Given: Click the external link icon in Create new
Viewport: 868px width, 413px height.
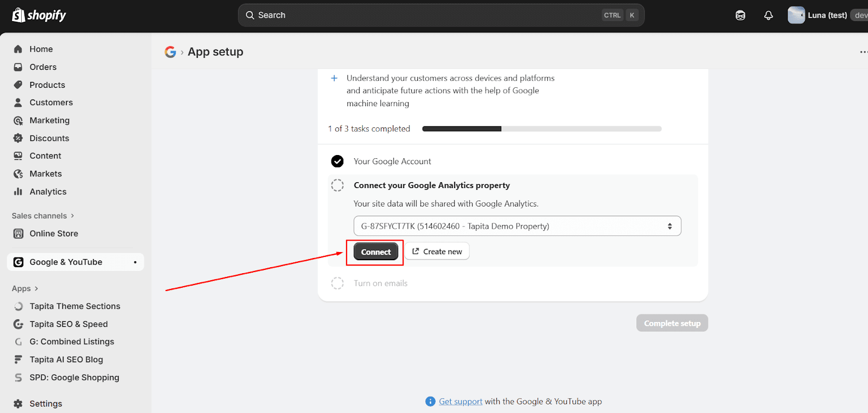Looking at the screenshot, I should point(416,251).
